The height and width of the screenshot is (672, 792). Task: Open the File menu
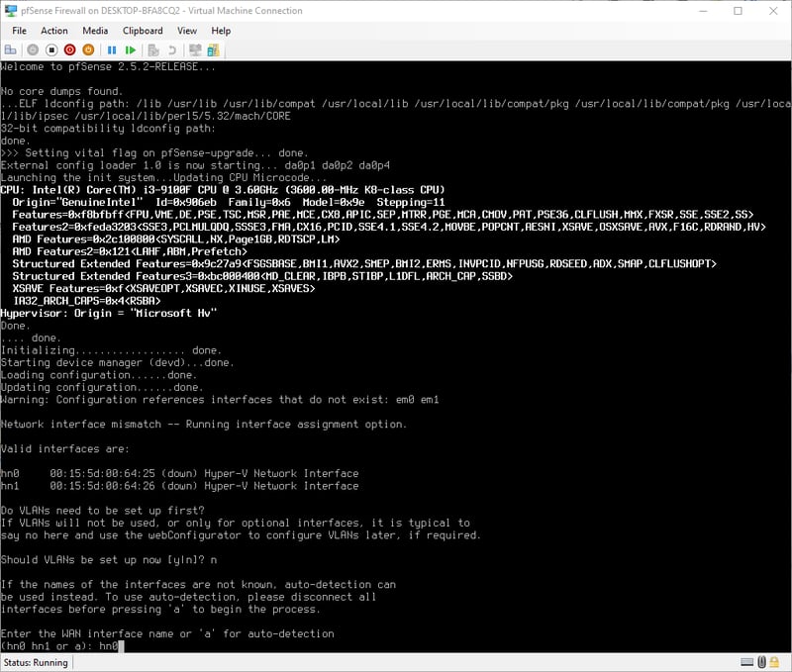point(19,31)
